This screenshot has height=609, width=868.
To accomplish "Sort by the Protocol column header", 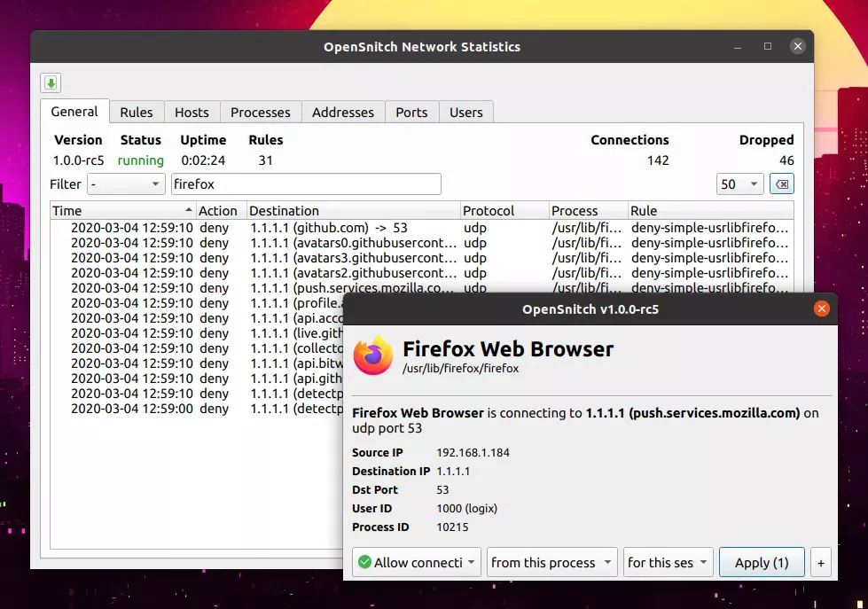I will pos(504,211).
